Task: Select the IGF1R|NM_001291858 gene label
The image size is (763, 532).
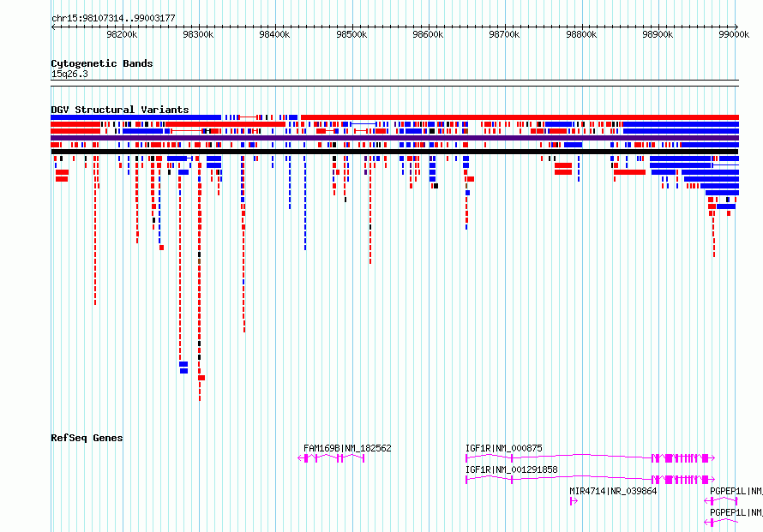Action: pos(512,469)
